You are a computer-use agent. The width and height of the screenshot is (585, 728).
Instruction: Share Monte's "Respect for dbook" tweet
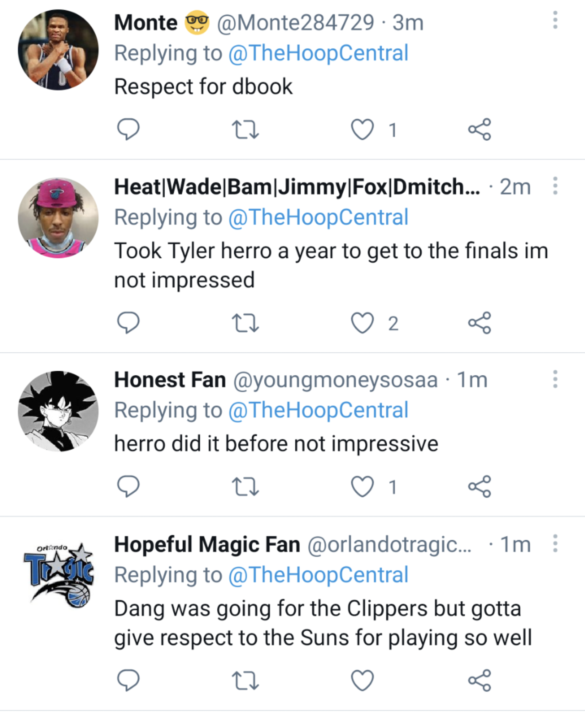(479, 129)
